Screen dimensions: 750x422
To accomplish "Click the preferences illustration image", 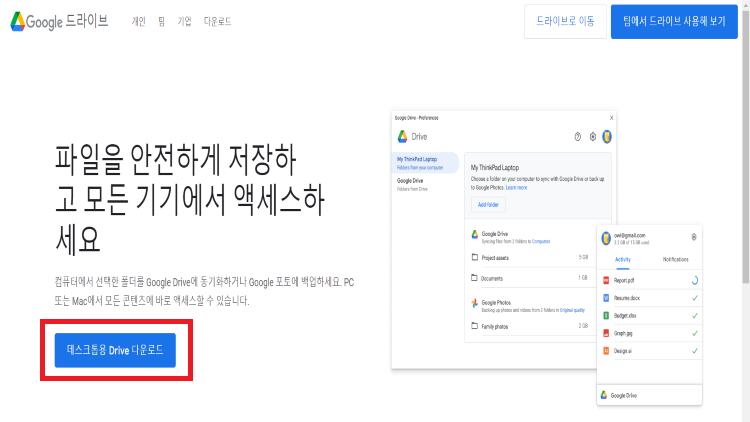I will tap(547, 258).
